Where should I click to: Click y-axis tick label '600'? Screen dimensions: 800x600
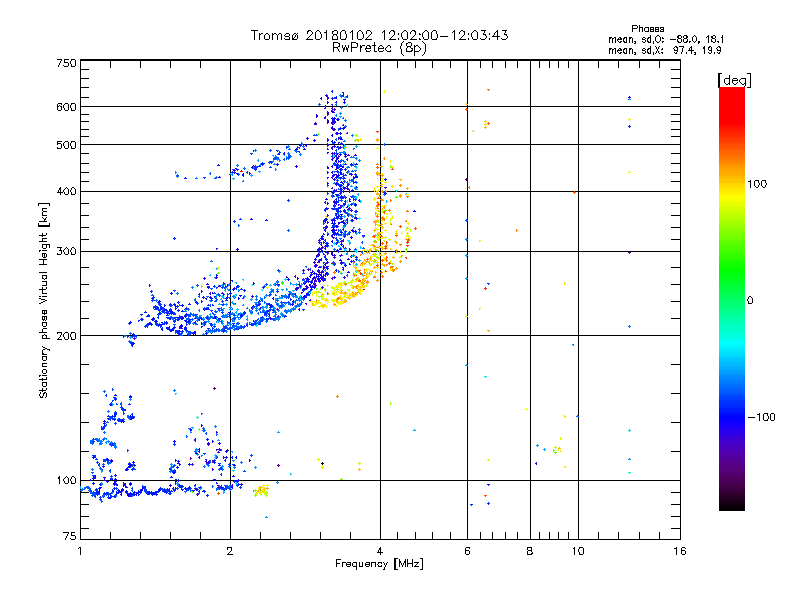click(66, 107)
